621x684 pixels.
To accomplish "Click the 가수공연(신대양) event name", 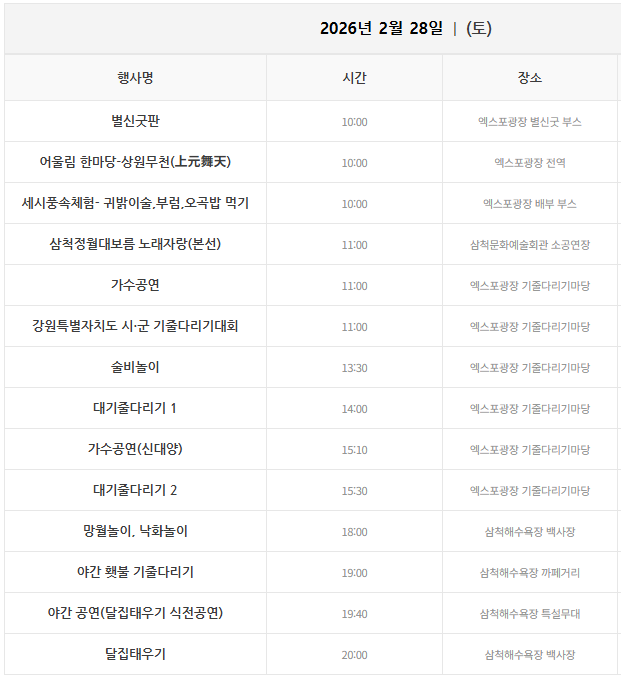I will pos(135,449).
